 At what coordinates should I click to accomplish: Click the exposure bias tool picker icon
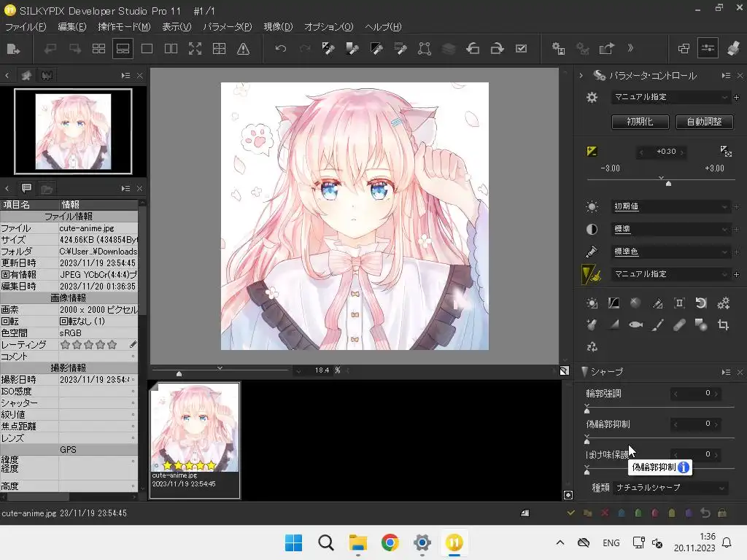[726, 152]
